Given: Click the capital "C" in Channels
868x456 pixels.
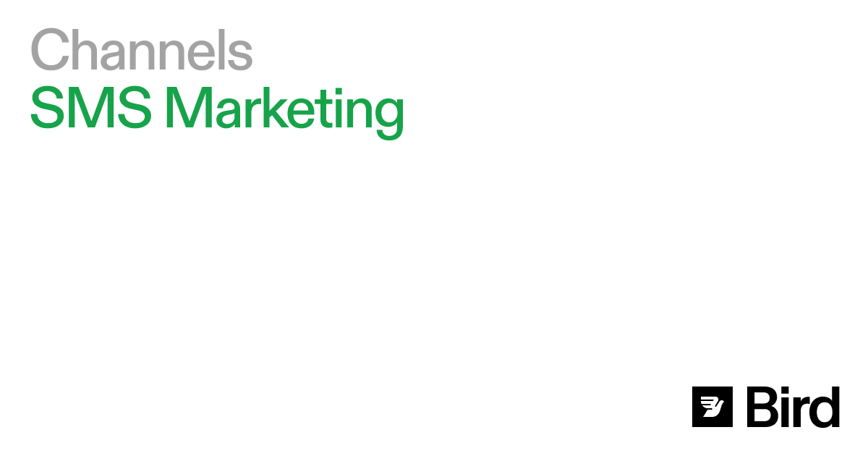Looking at the screenshot, I should click(48, 50).
